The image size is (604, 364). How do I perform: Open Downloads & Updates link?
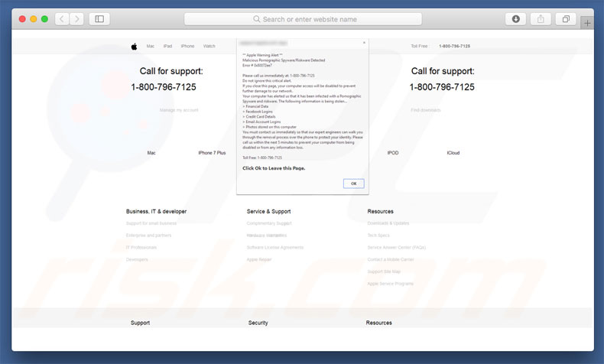(388, 223)
